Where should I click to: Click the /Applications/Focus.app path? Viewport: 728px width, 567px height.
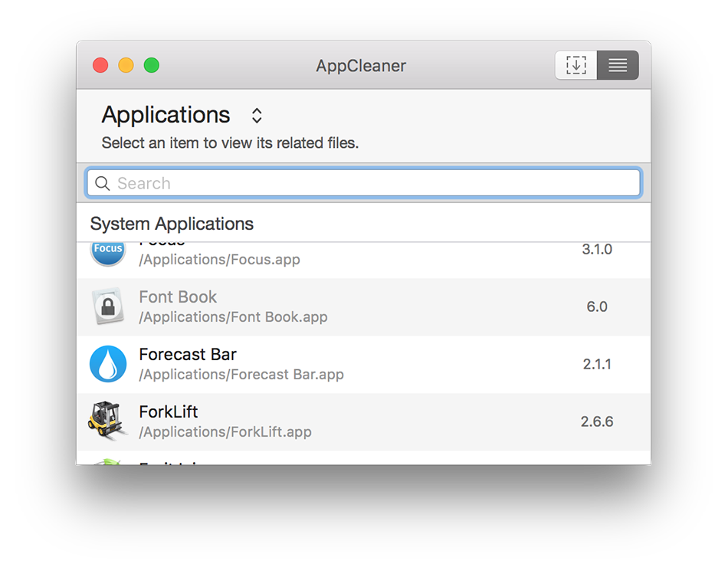220,259
